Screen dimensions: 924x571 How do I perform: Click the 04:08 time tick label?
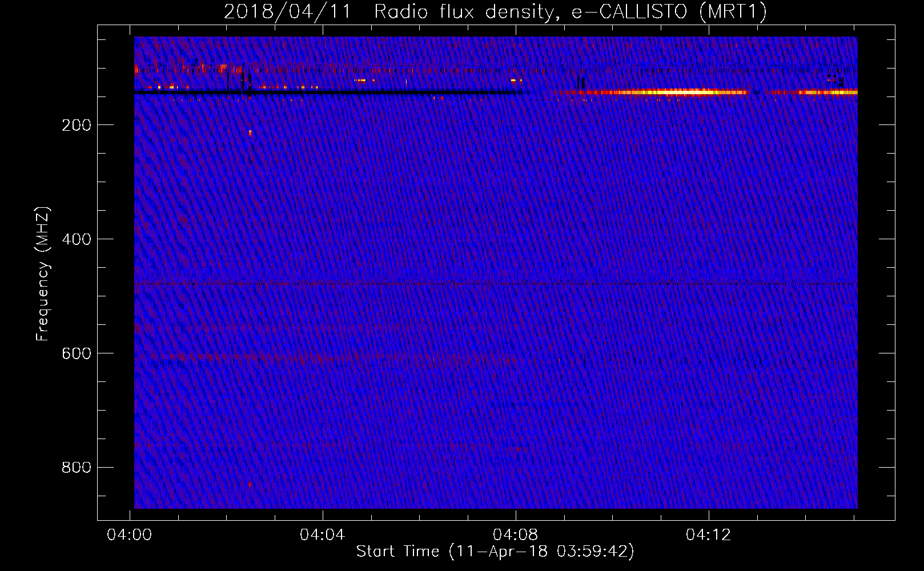[516, 535]
